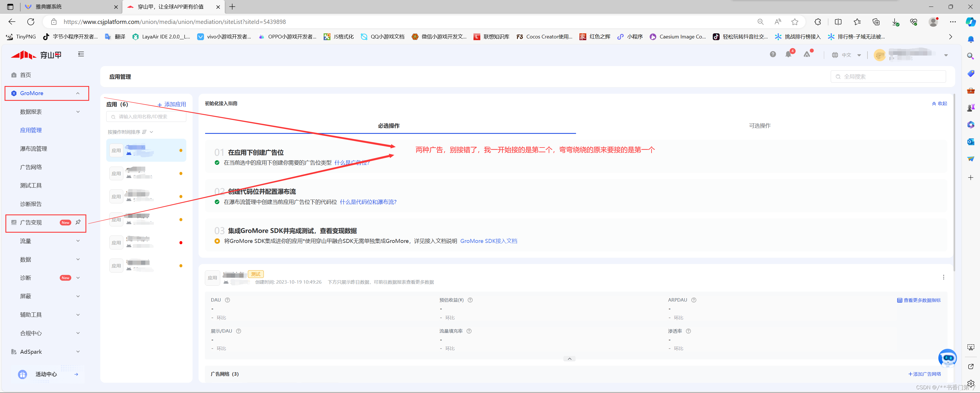Collapse the sidebar with the menu-fold icon
The width and height of the screenshot is (980, 393).
(x=81, y=54)
